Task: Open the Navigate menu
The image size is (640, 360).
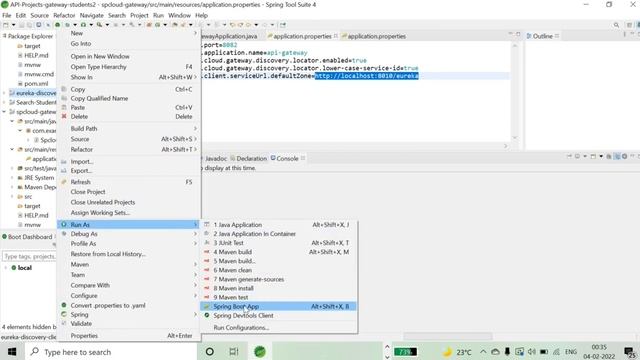Action: coord(91,15)
